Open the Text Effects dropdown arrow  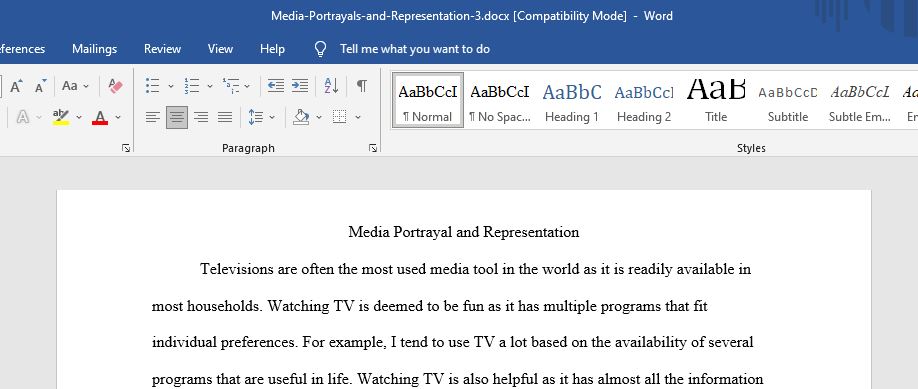39,118
